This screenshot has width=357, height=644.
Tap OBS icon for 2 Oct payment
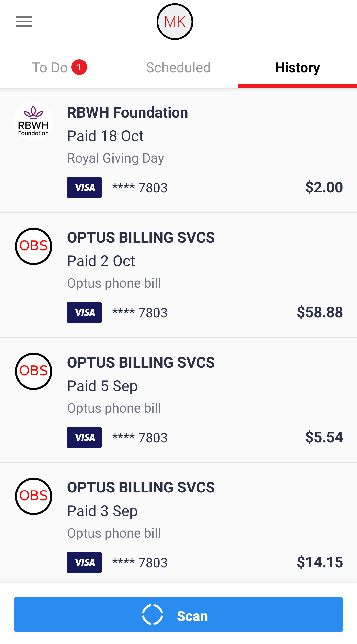tap(33, 246)
